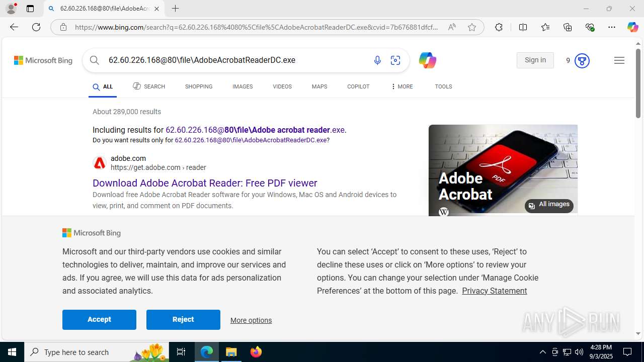Open Microsoft Rewards medal icon
The width and height of the screenshot is (644, 362).
tap(582, 61)
